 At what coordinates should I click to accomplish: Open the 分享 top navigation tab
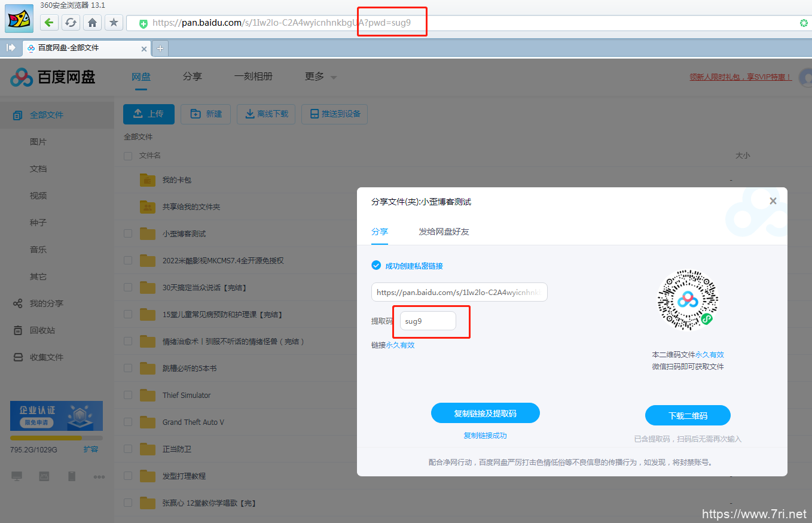point(193,77)
